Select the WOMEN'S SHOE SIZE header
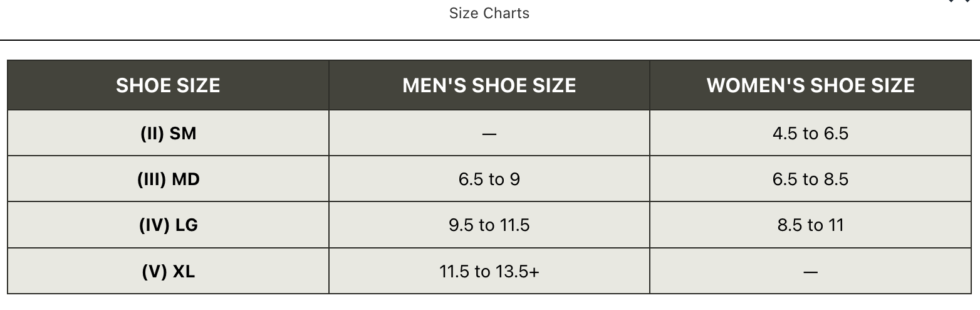 tap(810, 85)
